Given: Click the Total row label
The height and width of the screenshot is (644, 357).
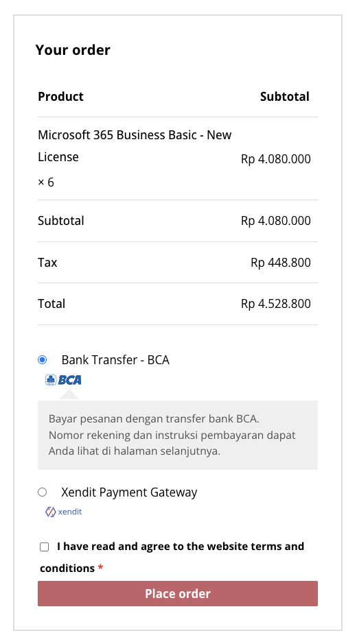Looking at the screenshot, I should point(51,304).
